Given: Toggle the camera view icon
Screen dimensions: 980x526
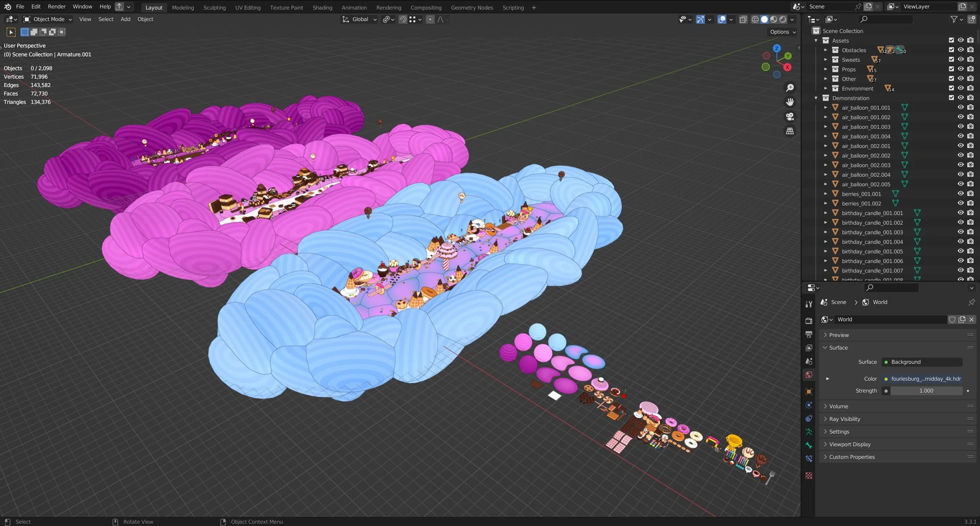Looking at the screenshot, I should 790,117.
